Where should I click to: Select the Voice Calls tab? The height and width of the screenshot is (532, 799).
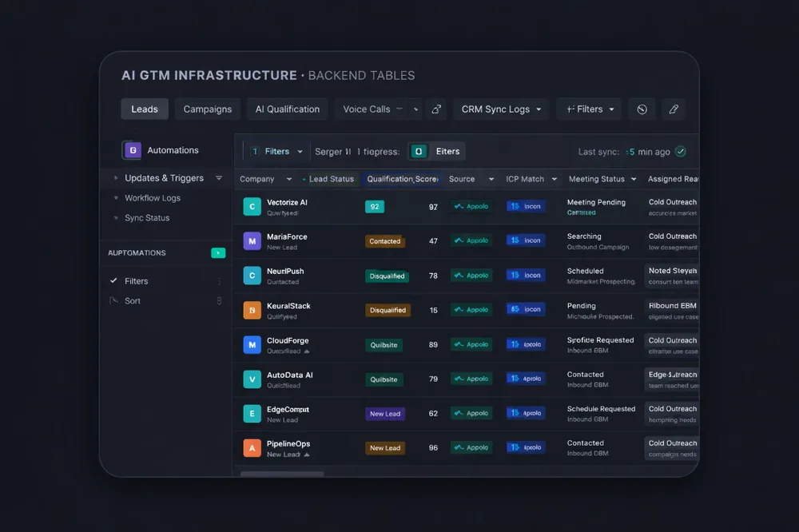(367, 109)
